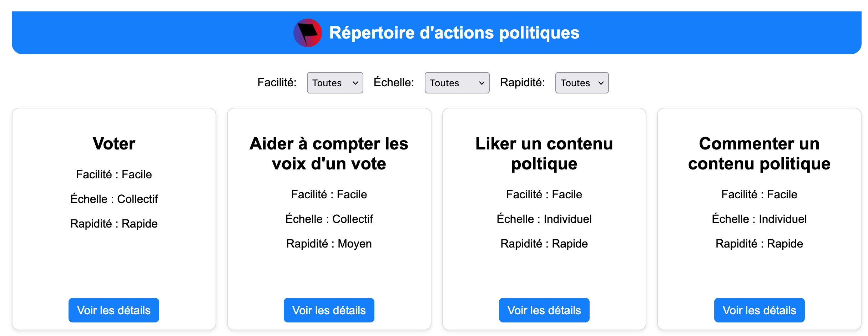Click Rapidité : Rapide in Commenter card
Viewport: 868px width, 336px height.
click(759, 244)
